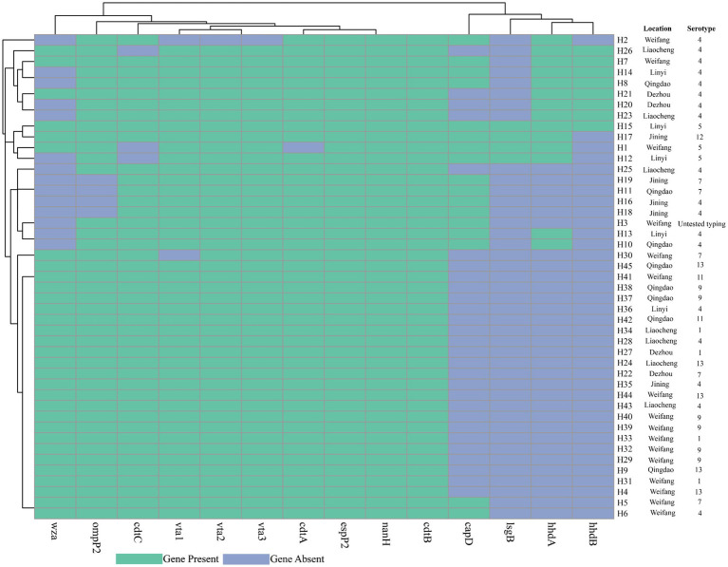Screen dimensions: 728x567
Task: Click the 'H30' strain row label
Action: pos(625,255)
